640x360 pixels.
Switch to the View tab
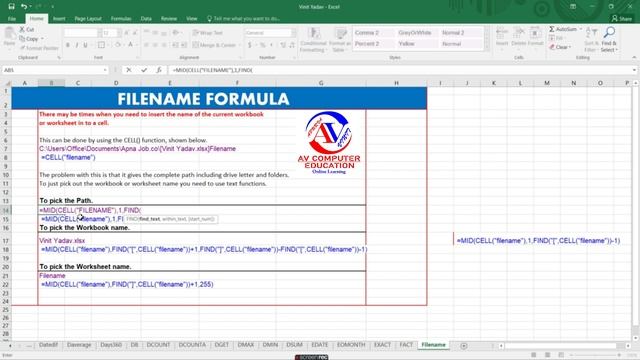191,19
